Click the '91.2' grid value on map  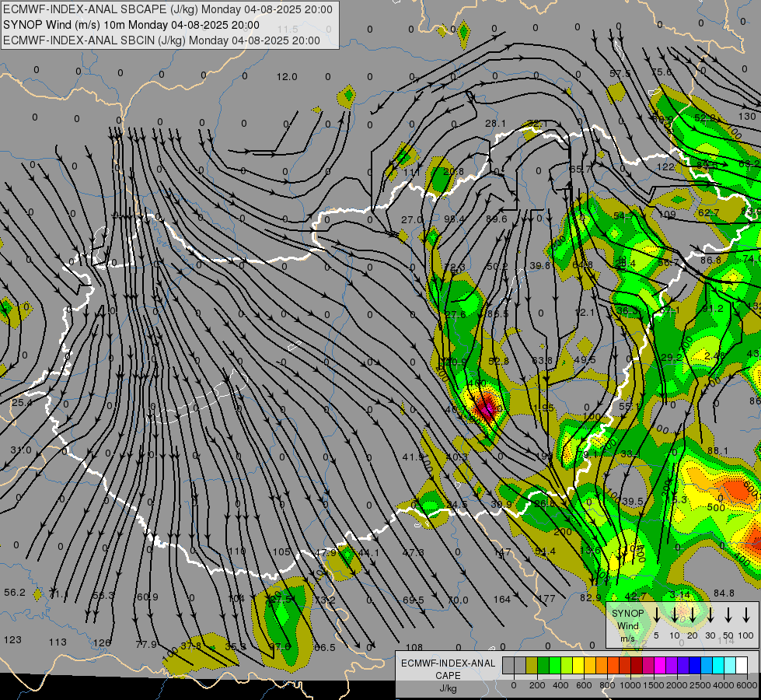click(713, 309)
